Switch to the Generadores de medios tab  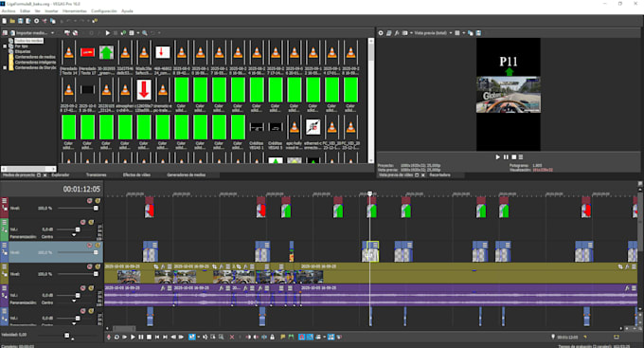point(186,174)
